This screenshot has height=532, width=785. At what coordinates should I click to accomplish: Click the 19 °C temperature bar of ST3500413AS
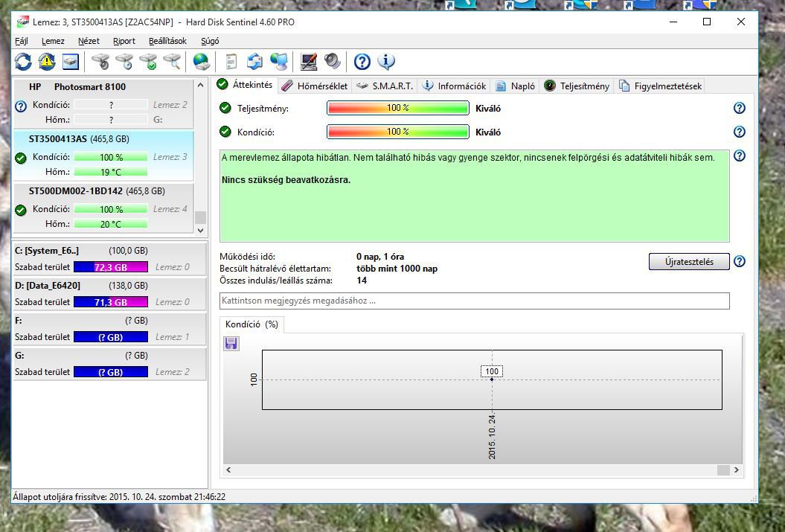[x=111, y=172]
